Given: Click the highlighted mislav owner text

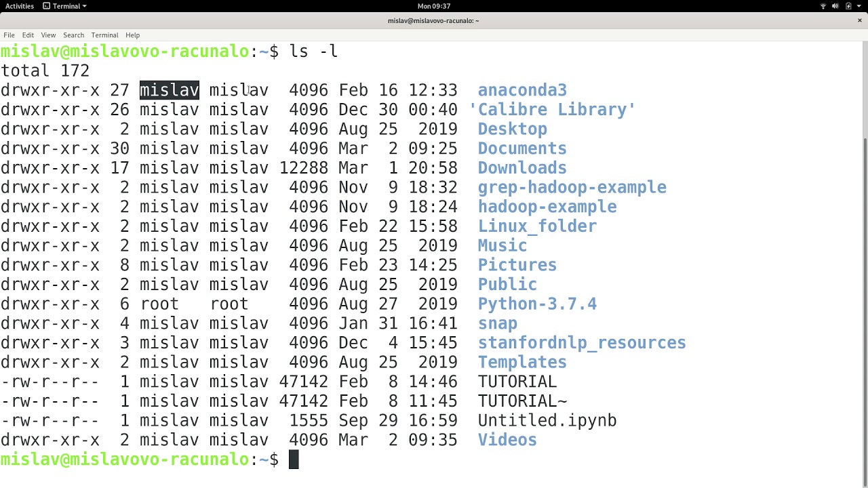Looking at the screenshot, I should click(170, 90).
